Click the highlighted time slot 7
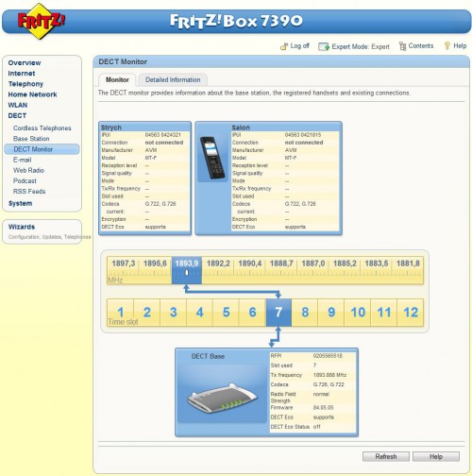Image resolution: width=472 pixels, height=476 pixels. 278,313
